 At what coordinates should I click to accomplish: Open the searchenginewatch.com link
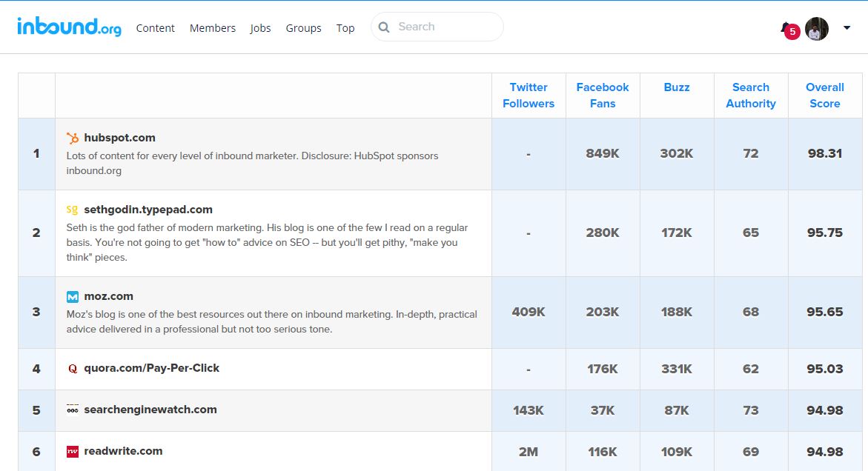(x=150, y=410)
